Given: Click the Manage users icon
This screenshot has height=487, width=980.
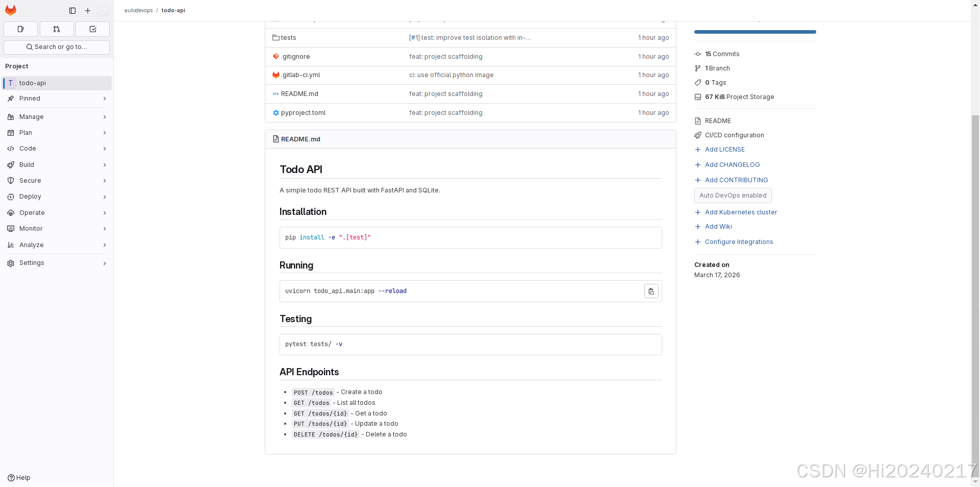Looking at the screenshot, I should [11, 117].
